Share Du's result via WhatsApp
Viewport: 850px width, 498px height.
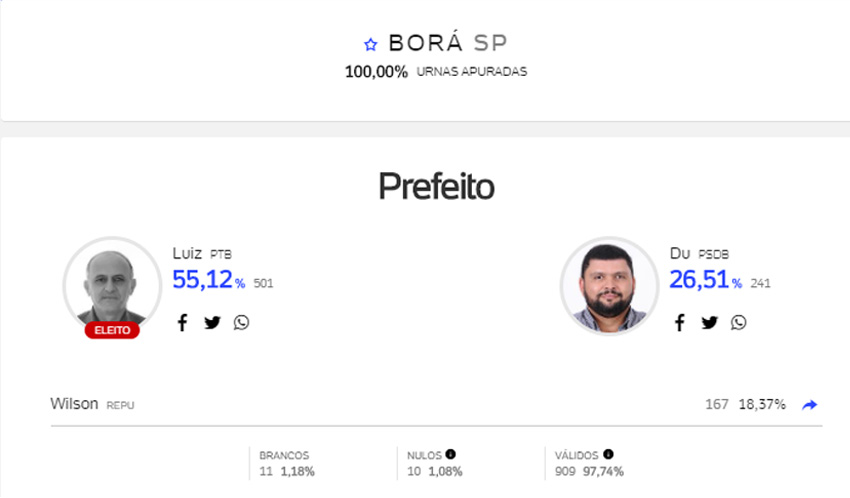(738, 322)
